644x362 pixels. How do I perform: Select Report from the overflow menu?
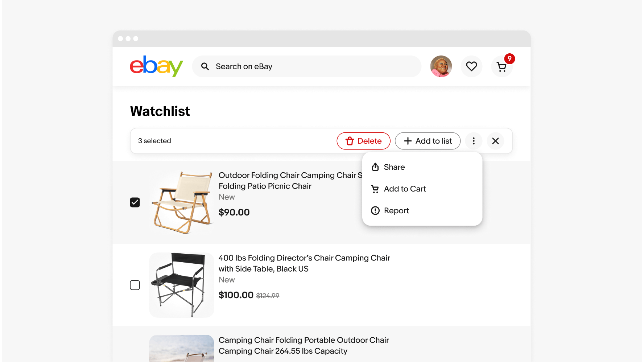[396, 211]
